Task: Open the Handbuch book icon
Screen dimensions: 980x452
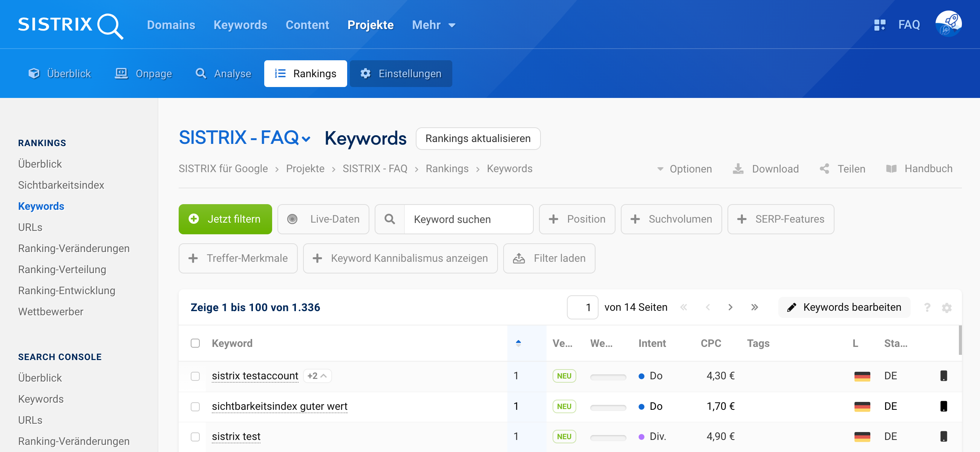Action: [x=891, y=169]
